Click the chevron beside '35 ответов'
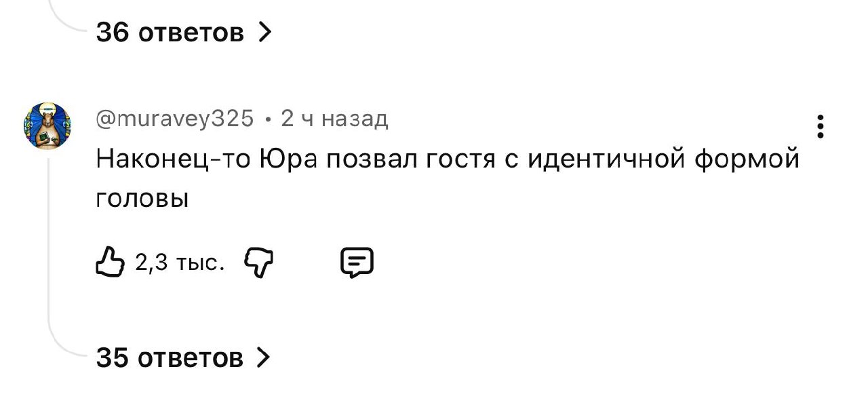The image size is (868, 405). 264,358
